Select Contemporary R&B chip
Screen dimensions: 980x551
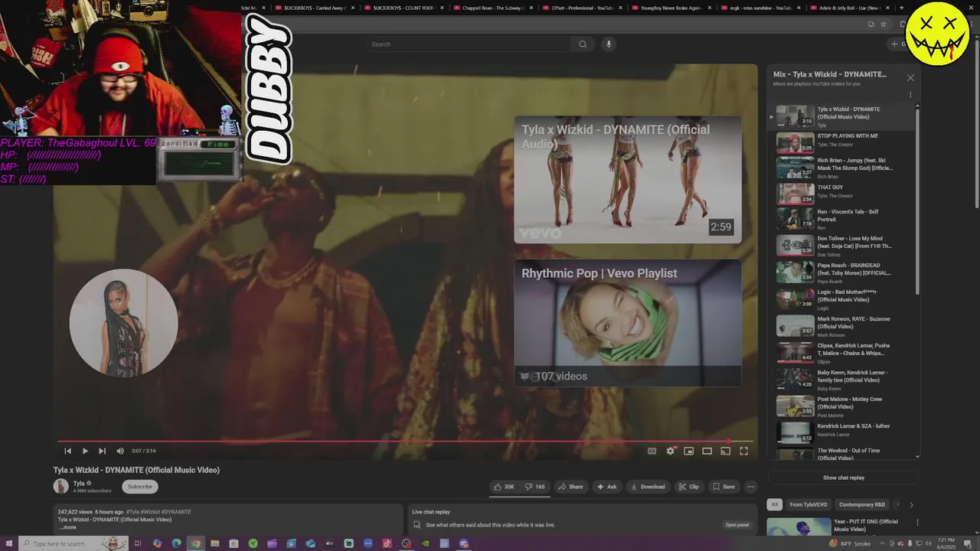tap(862, 505)
